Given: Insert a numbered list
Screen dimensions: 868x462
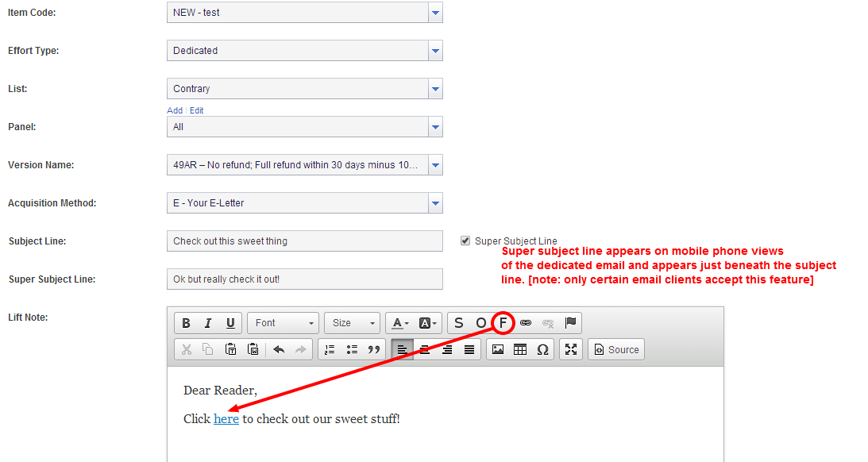Looking at the screenshot, I should [330, 350].
